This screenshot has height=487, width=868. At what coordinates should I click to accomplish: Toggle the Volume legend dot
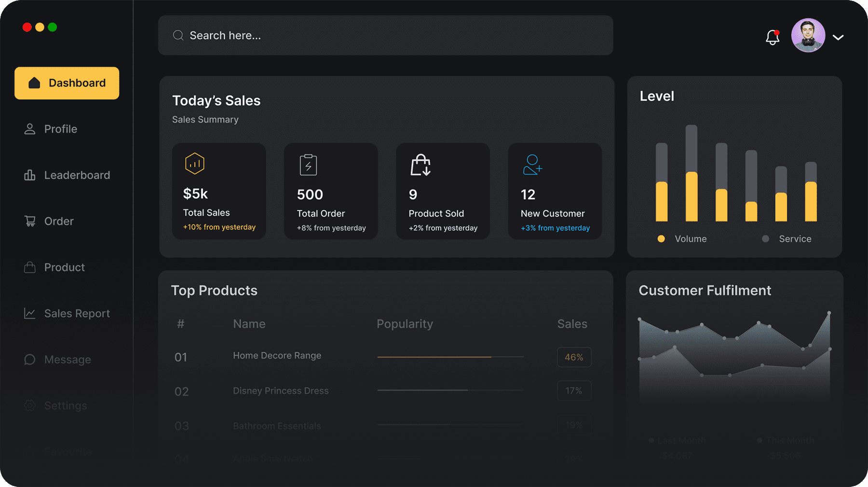(661, 239)
